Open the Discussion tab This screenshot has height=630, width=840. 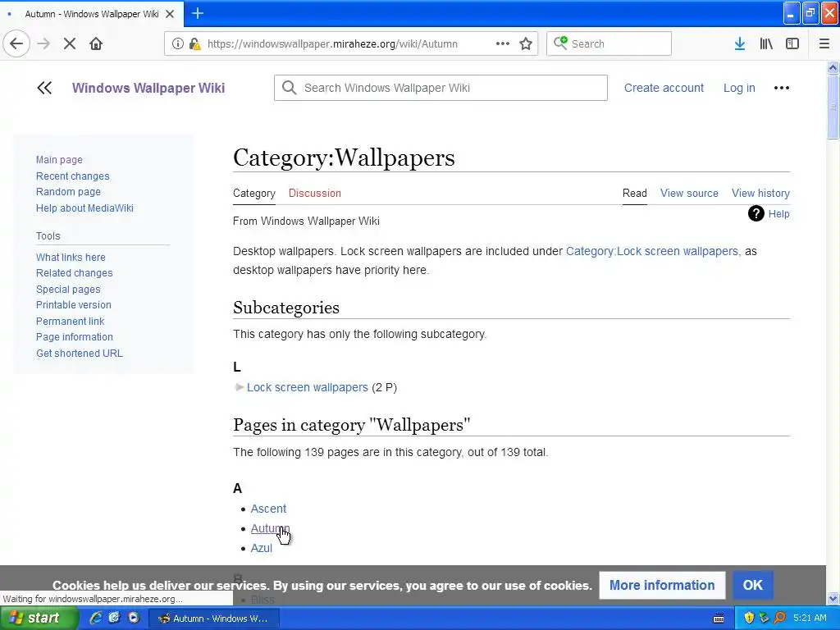pos(314,194)
